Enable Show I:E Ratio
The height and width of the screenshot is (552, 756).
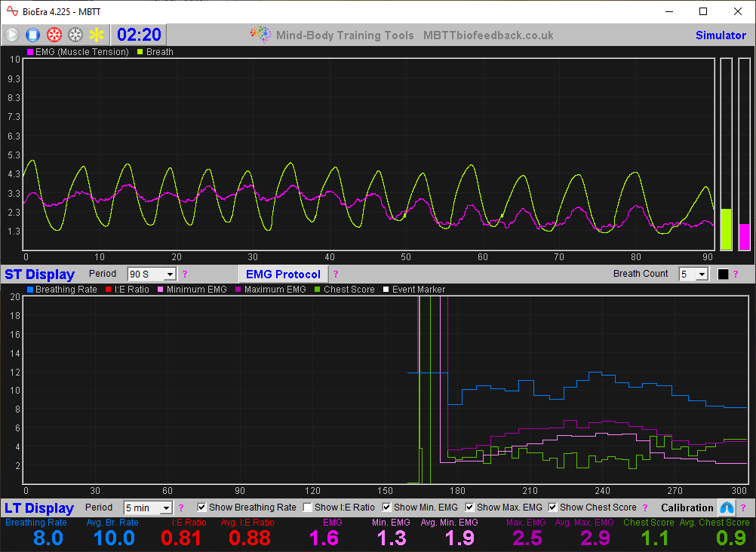pyautogui.click(x=307, y=507)
